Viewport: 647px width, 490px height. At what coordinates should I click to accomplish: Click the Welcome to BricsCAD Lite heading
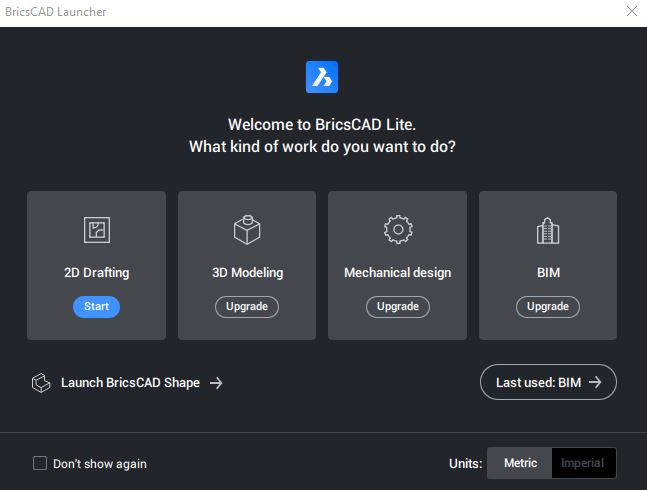point(322,125)
